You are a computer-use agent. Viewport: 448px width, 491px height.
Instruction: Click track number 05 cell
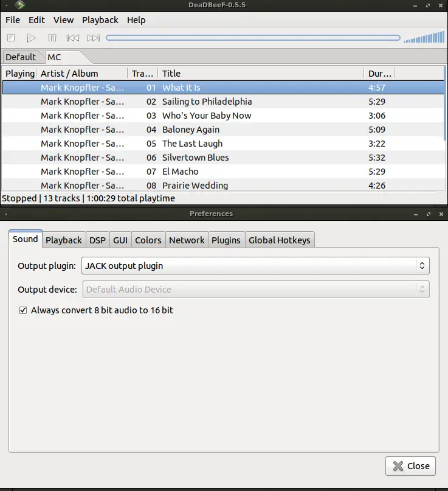point(151,144)
